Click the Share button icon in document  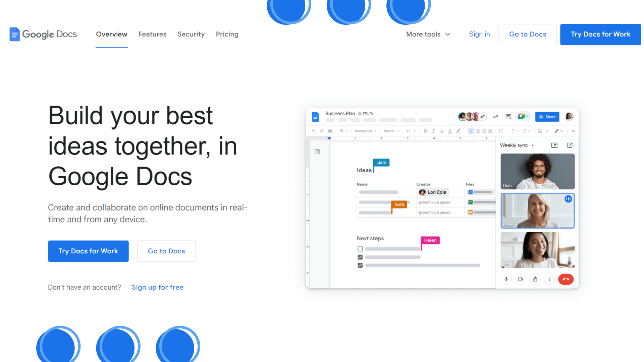pos(547,117)
